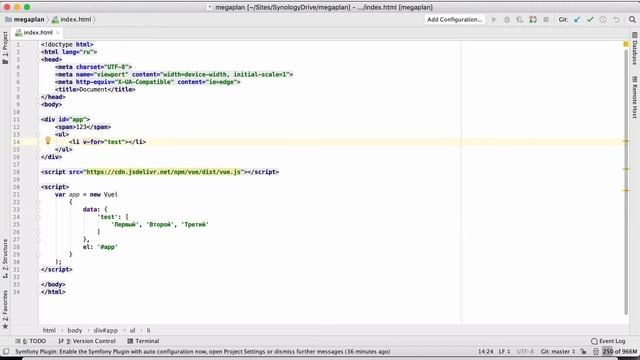Collapse fold marker at line 22 brace
Viewport: 640px width, 360px height.
pyautogui.click(x=38, y=202)
